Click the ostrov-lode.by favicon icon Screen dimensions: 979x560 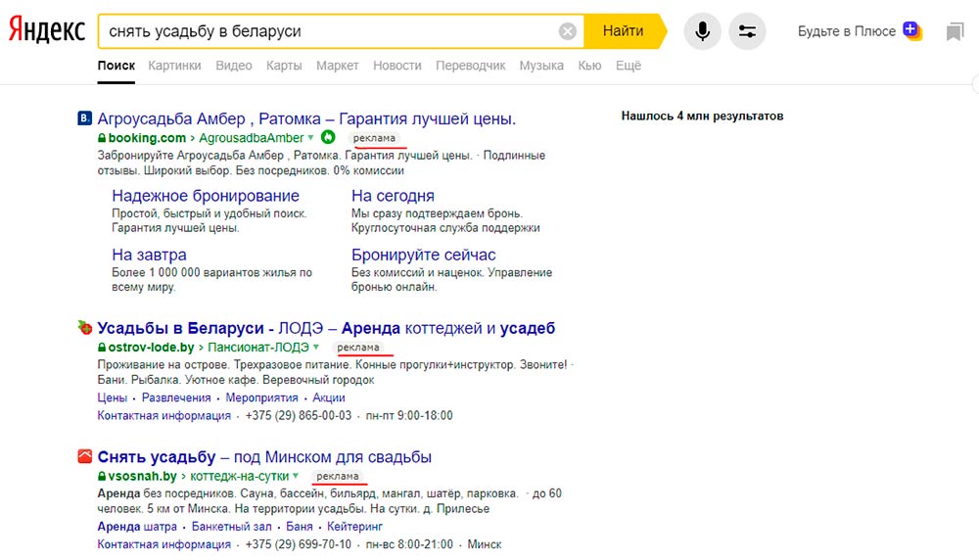coord(84,328)
